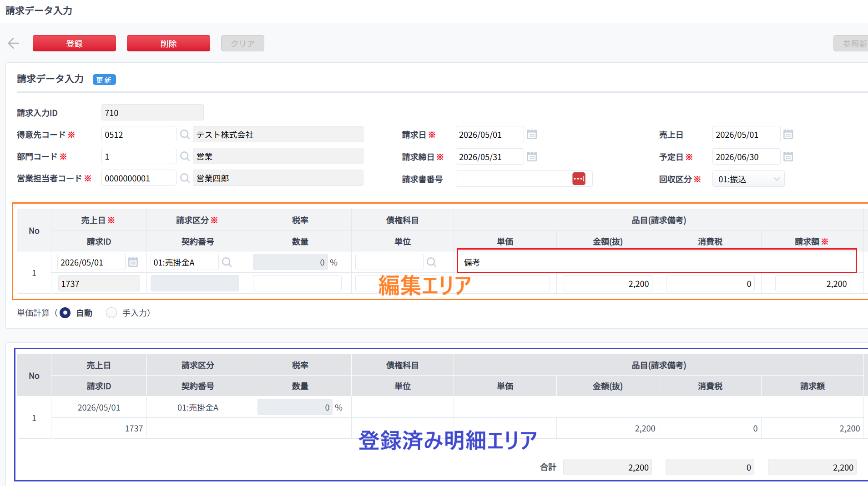Search 債権科目 with magnifier in edit row

tap(431, 262)
